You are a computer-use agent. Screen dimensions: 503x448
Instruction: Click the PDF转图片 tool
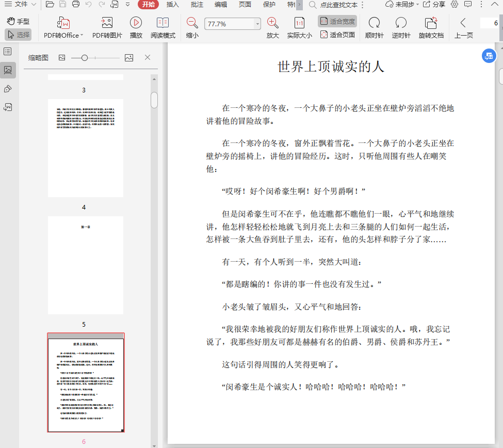point(107,28)
